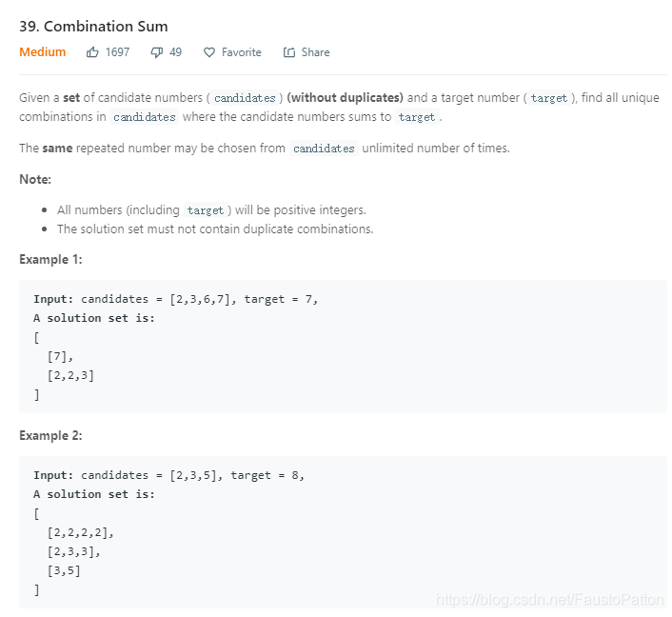Click the Share arrow icon
Screen dimensions: 672x617
pyautogui.click(x=289, y=52)
